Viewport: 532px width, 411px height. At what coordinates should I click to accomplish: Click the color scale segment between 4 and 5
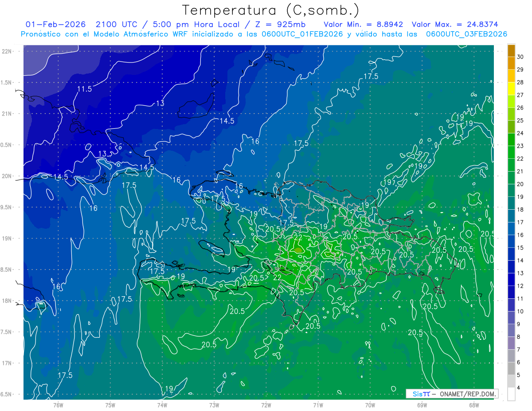pos(511,381)
